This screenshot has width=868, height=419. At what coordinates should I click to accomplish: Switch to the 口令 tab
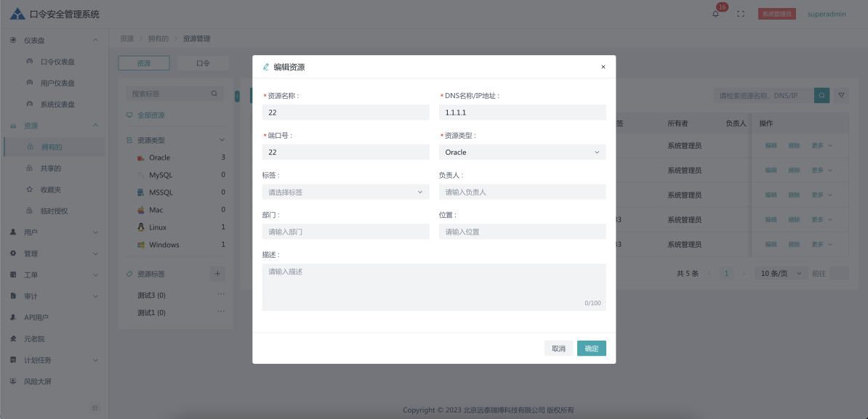pos(203,63)
